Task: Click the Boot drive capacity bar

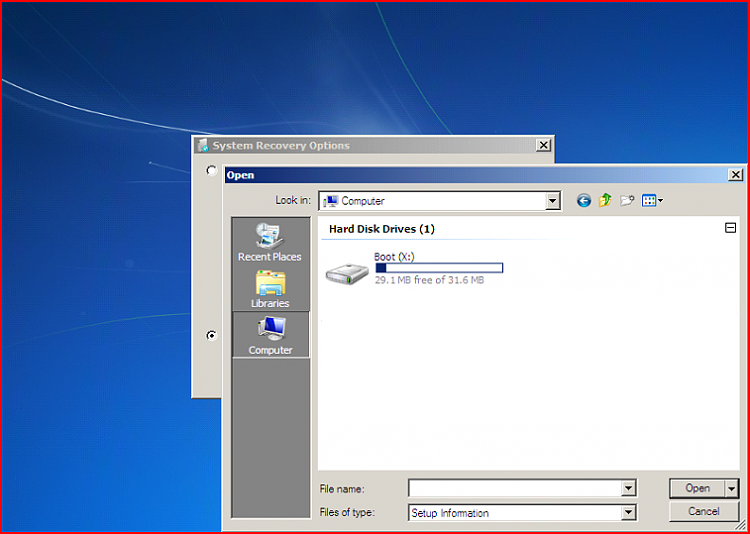Action: coord(439,268)
